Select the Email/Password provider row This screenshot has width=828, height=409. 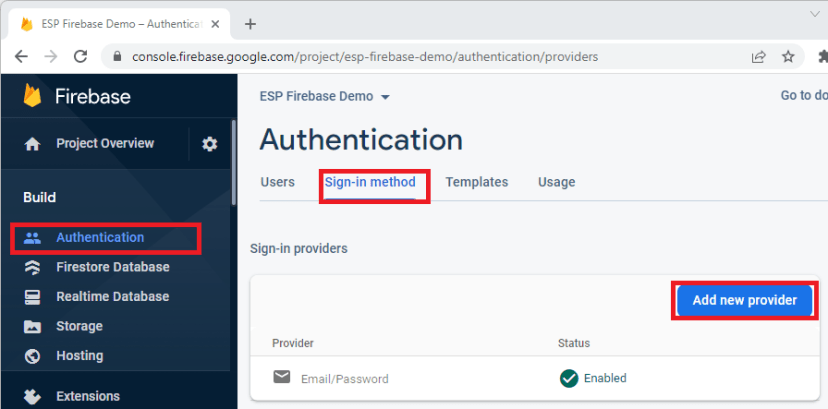tap(345, 379)
